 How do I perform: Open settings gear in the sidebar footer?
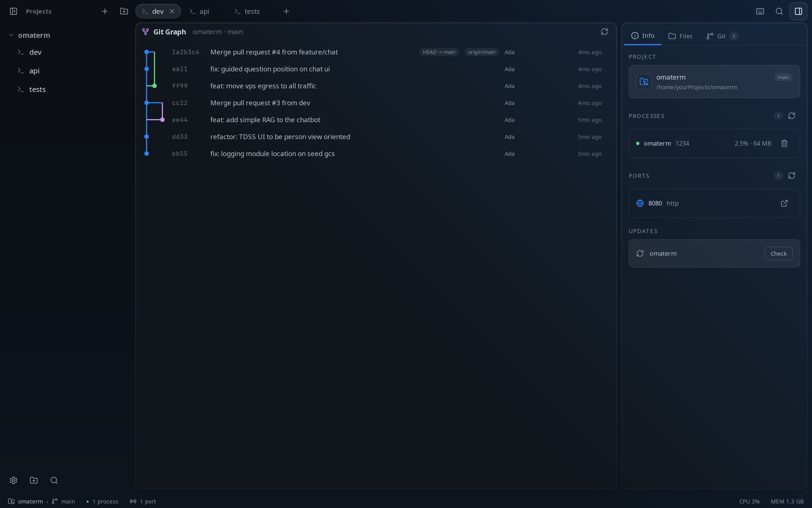point(14,480)
